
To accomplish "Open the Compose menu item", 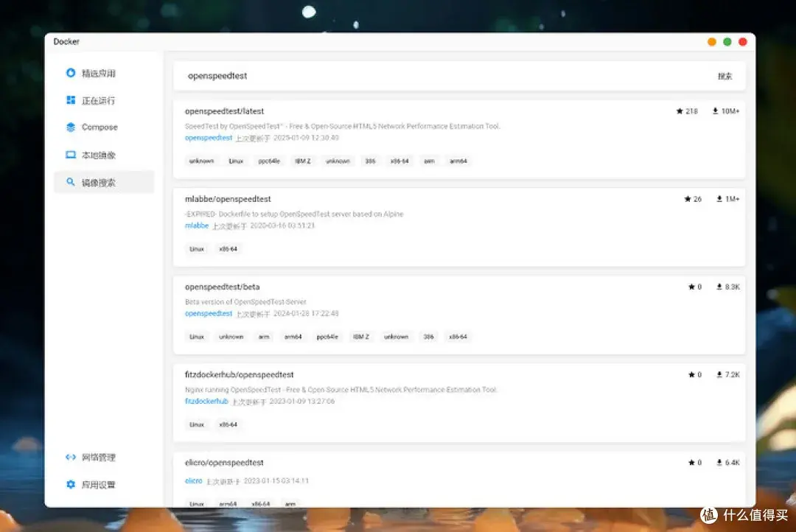I will point(104,127).
